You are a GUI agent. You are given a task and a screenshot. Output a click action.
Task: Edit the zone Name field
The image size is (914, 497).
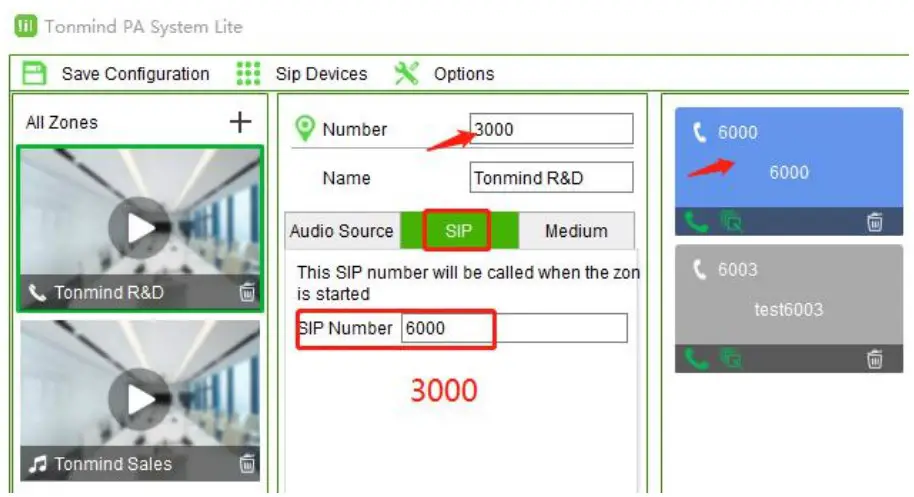coord(551,178)
